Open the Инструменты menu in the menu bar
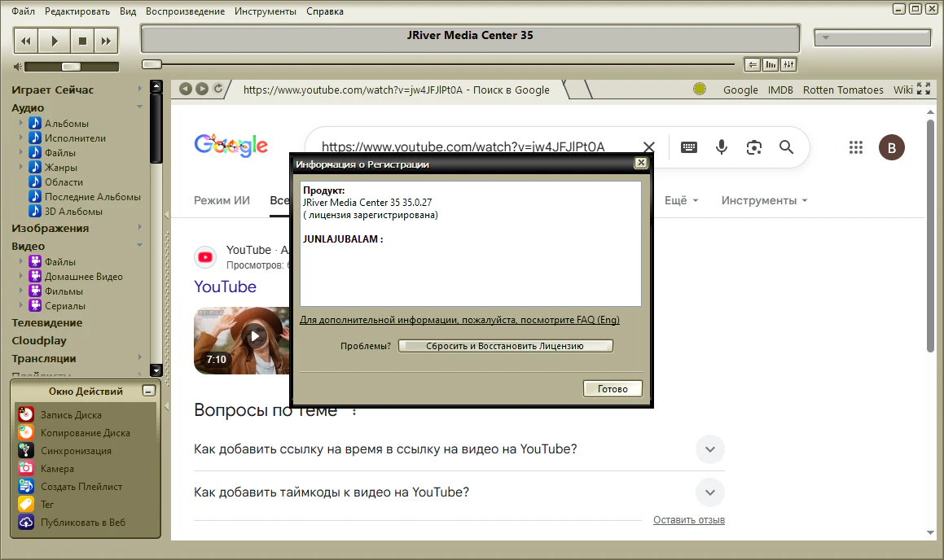This screenshot has width=944, height=560. point(266,11)
